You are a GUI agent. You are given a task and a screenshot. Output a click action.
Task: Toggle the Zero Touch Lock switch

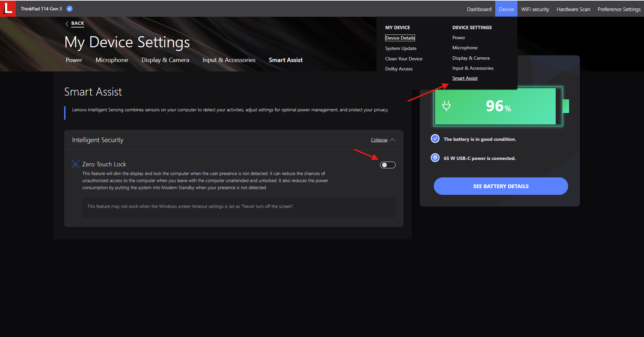pyautogui.click(x=387, y=165)
